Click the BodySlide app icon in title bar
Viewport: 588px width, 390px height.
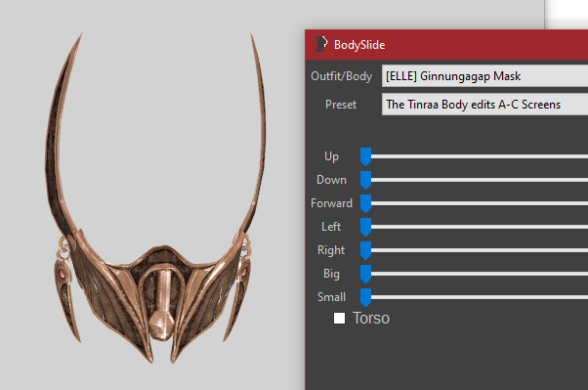321,44
